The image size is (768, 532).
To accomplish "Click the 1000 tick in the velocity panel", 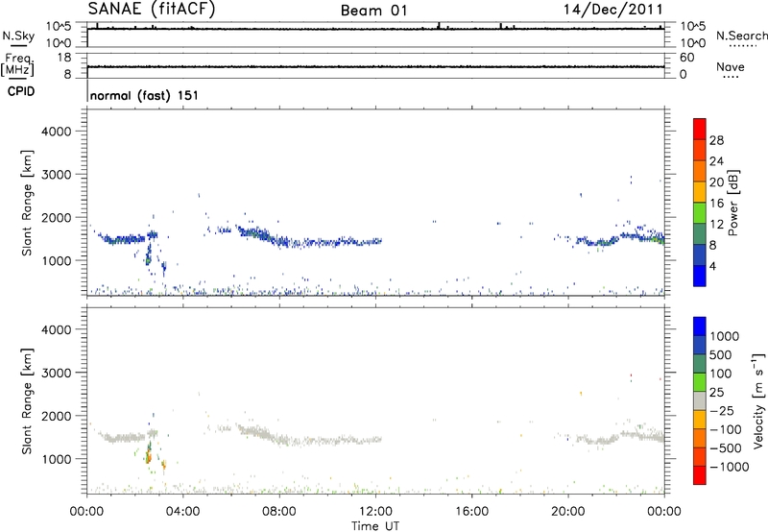I will tap(57, 459).
